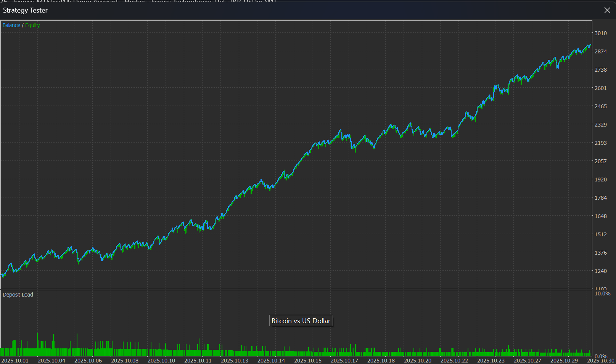
Task: Click the Equity legend label
Action: [x=32, y=25]
